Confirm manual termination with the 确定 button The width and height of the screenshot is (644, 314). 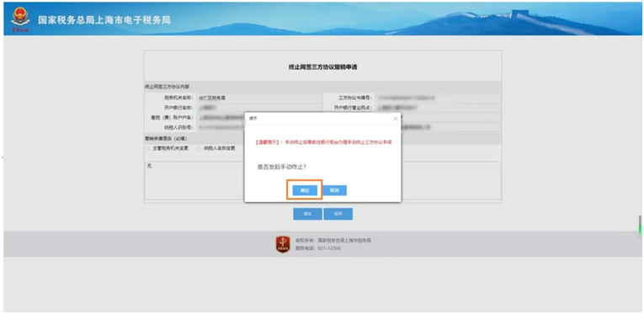coord(305,190)
